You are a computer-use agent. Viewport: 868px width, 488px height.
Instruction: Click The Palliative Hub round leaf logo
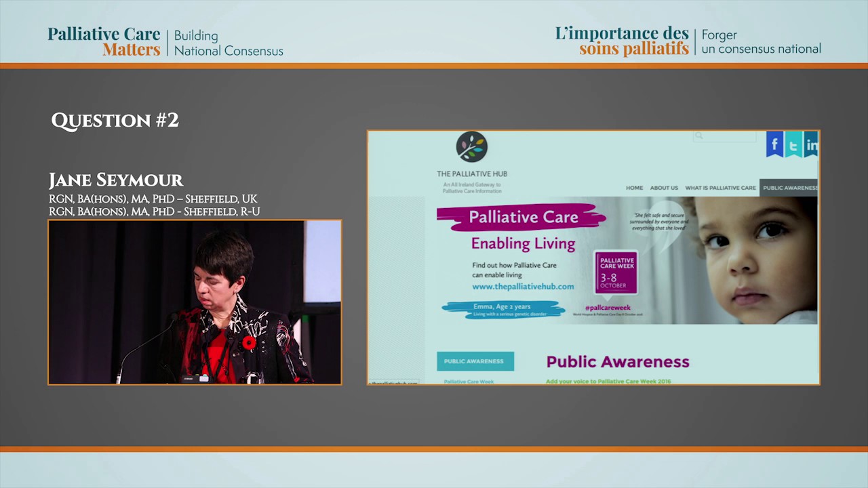point(472,147)
